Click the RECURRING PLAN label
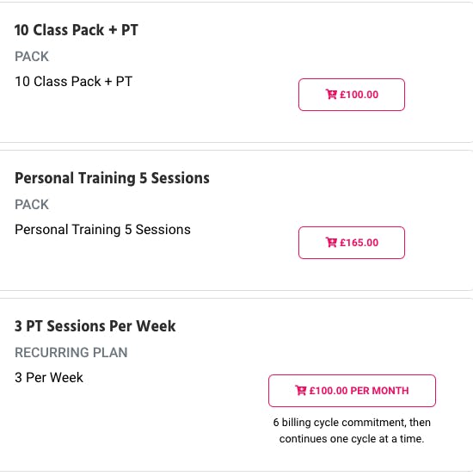The image size is (473, 476). (x=71, y=352)
